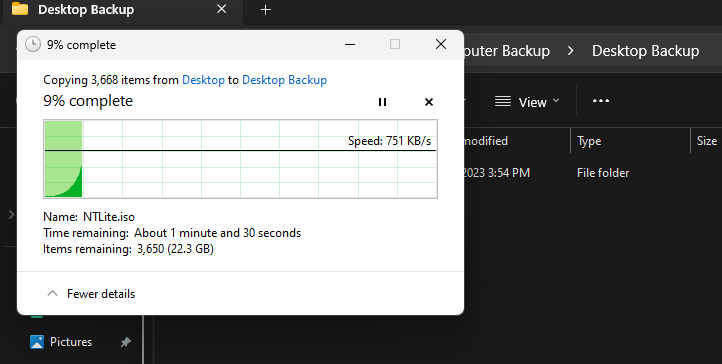This screenshot has width=722, height=364.
Task: Collapse details with the Fewer details chevron
Action: (52, 294)
